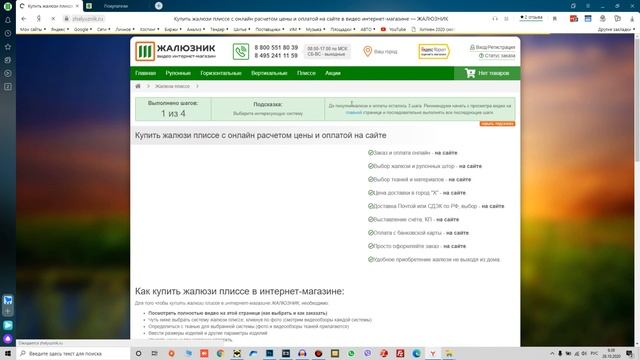The width and height of the screenshot is (640, 360).
Task: Click the Alice assistant purple icon
Action: click(8, 338)
